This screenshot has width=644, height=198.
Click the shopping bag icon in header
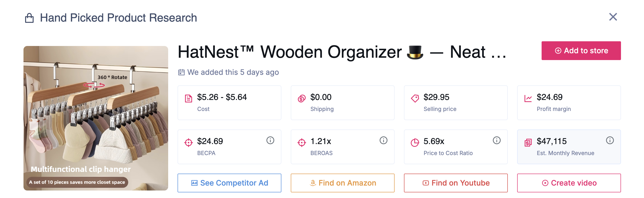[29, 18]
